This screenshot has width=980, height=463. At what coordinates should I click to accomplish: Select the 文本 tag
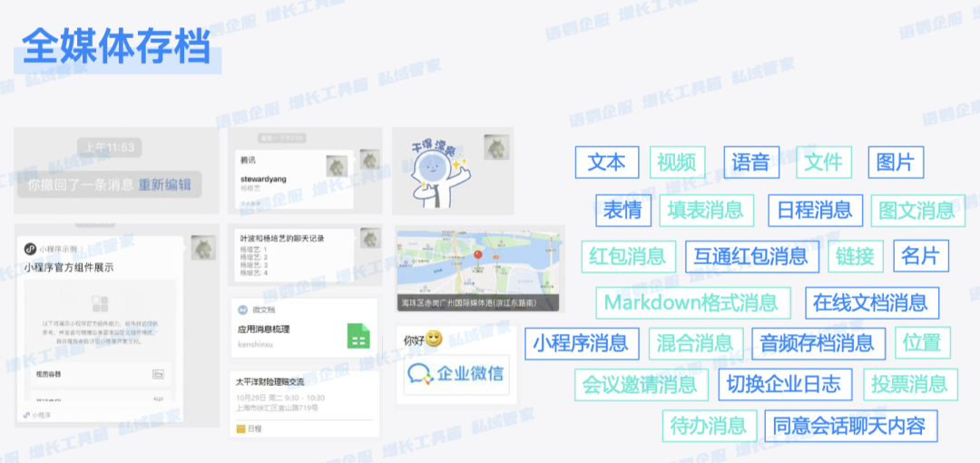coord(606,163)
